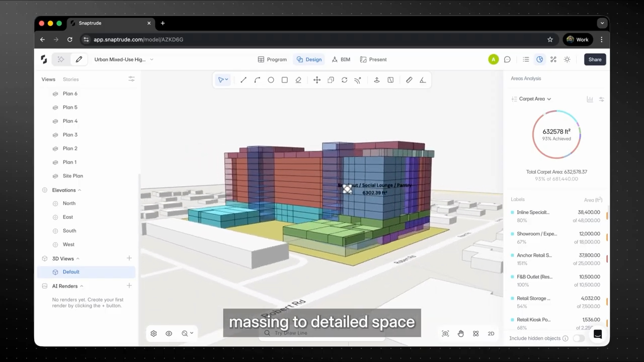Switch to the BIM tab
The width and height of the screenshot is (644, 362).
[341, 59]
